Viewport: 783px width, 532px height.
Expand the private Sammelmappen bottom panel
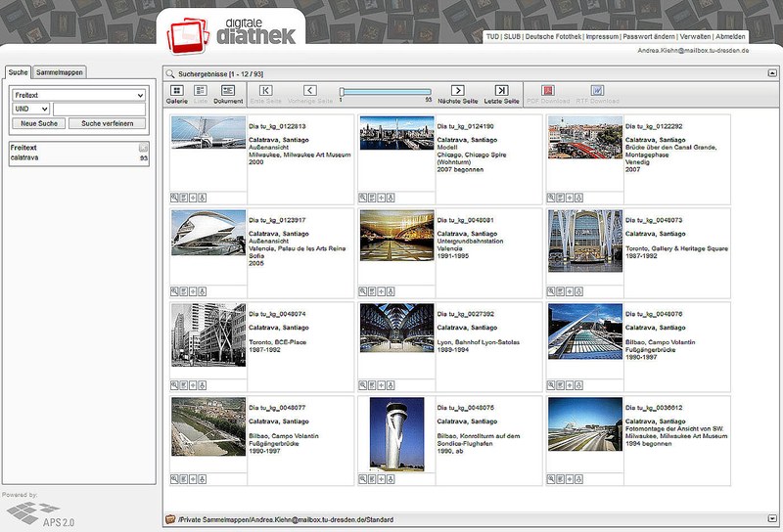point(772,518)
